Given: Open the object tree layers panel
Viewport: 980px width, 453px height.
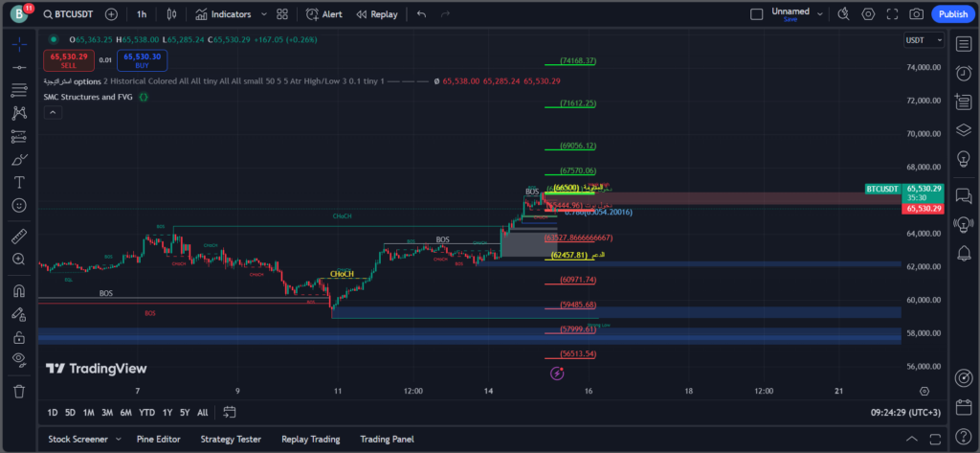Looking at the screenshot, I should coord(964,129).
